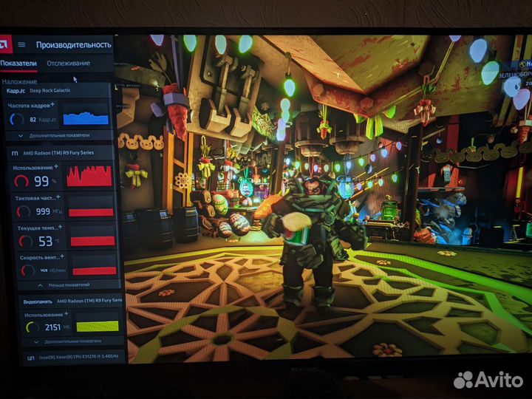Click the plus icon next to Частота кадров
This screenshot has height=399, width=532.
click(x=52, y=105)
